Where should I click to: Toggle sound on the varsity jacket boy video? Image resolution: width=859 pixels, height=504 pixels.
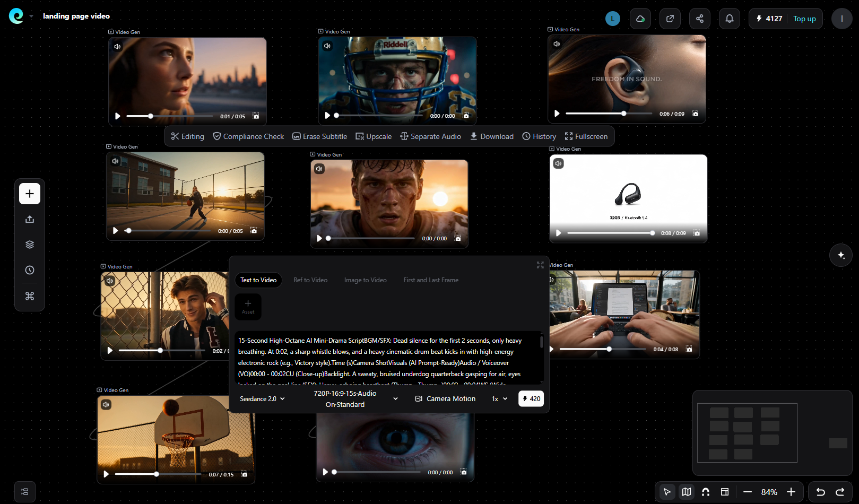110,281
